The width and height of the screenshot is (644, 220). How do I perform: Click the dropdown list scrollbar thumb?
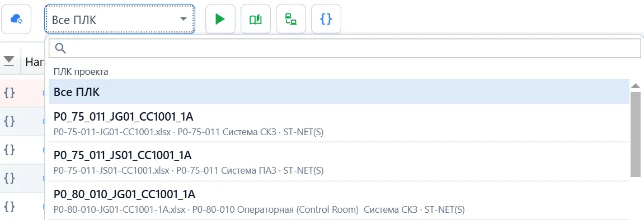636,135
